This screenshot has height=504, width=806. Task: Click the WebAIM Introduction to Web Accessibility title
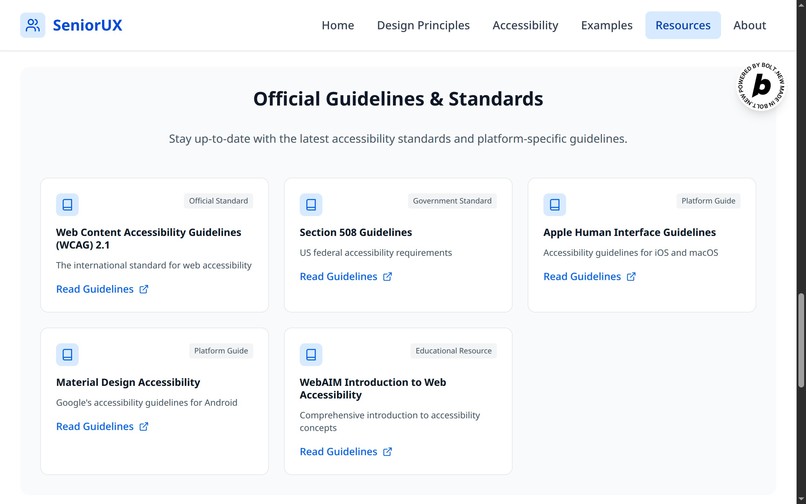pyautogui.click(x=373, y=389)
